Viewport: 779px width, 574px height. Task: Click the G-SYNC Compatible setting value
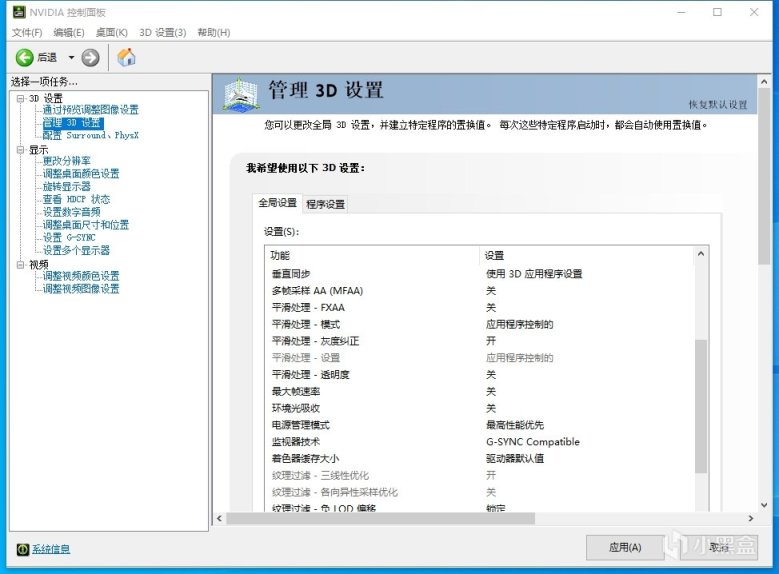pyautogui.click(x=533, y=442)
